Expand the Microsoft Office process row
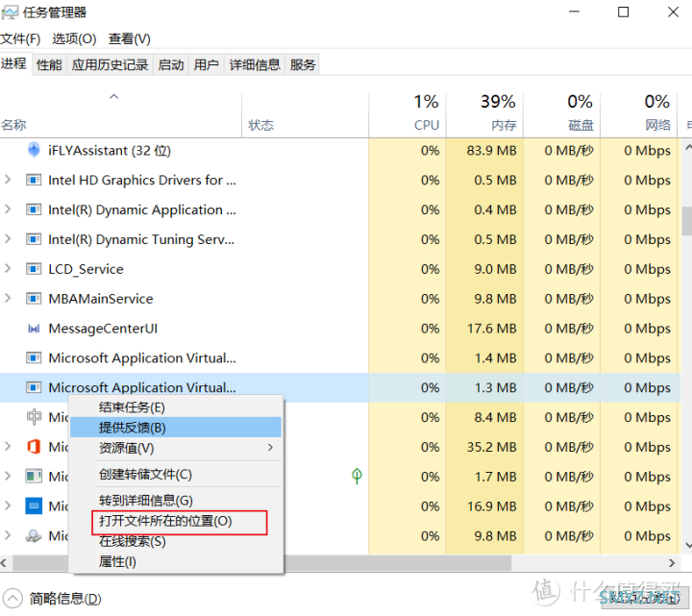692x616 pixels. tap(8, 446)
